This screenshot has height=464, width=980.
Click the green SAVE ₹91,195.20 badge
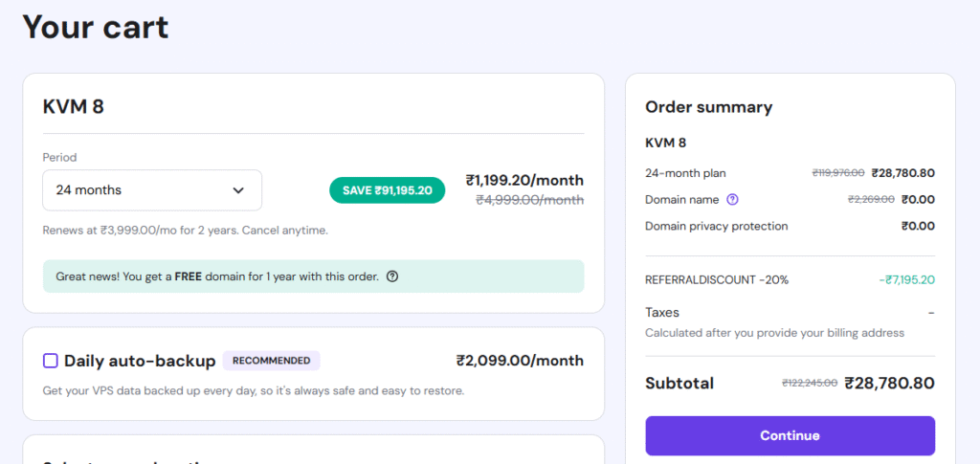[x=387, y=190]
